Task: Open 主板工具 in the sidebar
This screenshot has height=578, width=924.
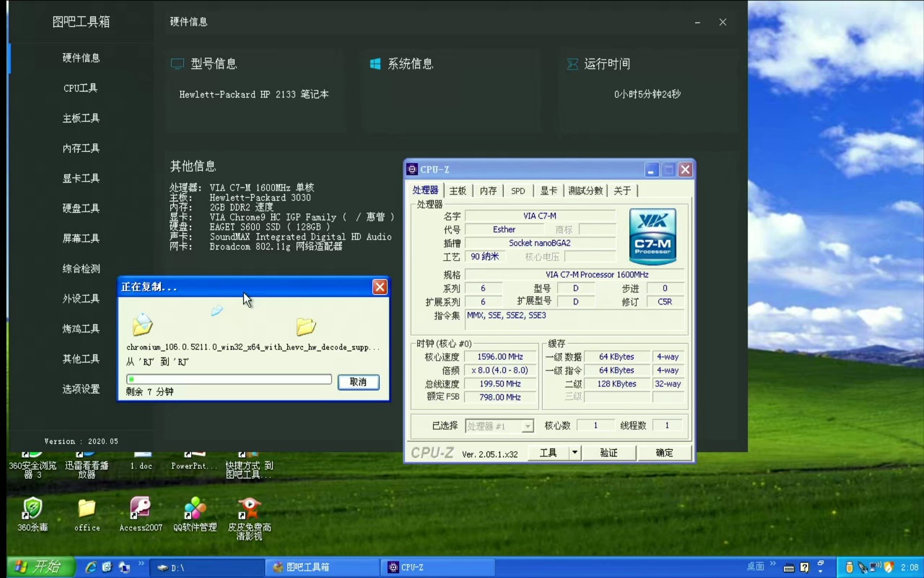Action: (81, 118)
